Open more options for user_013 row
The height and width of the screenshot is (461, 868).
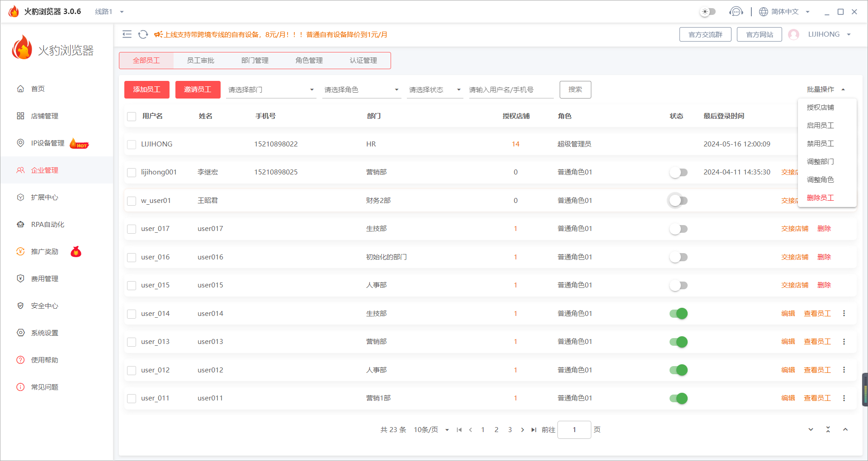point(844,342)
